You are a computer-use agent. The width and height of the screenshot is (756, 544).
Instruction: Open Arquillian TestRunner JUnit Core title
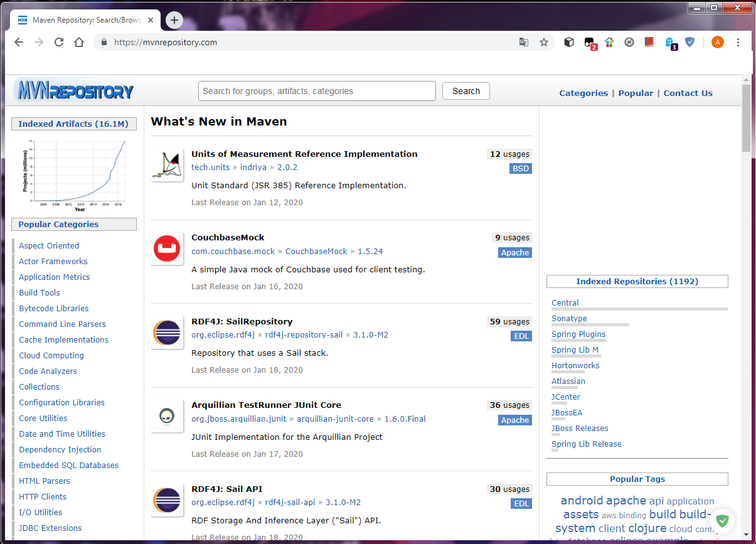(x=267, y=405)
